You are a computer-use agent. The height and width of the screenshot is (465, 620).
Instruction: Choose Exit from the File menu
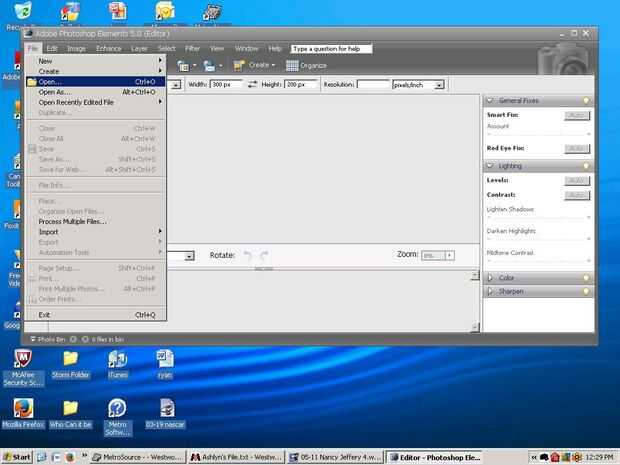(x=96, y=315)
